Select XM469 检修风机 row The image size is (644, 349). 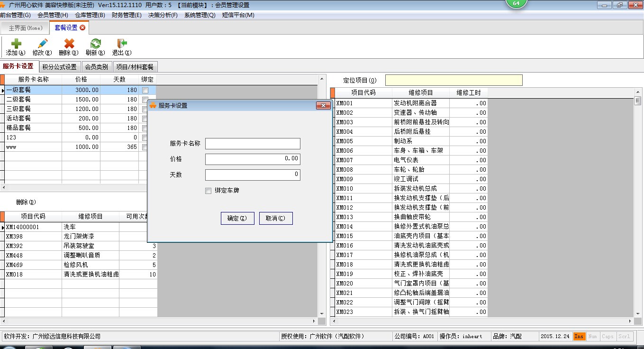point(81,265)
